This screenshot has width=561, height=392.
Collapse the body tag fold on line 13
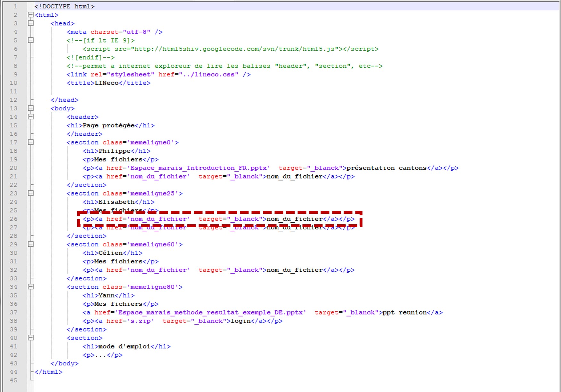(x=31, y=108)
